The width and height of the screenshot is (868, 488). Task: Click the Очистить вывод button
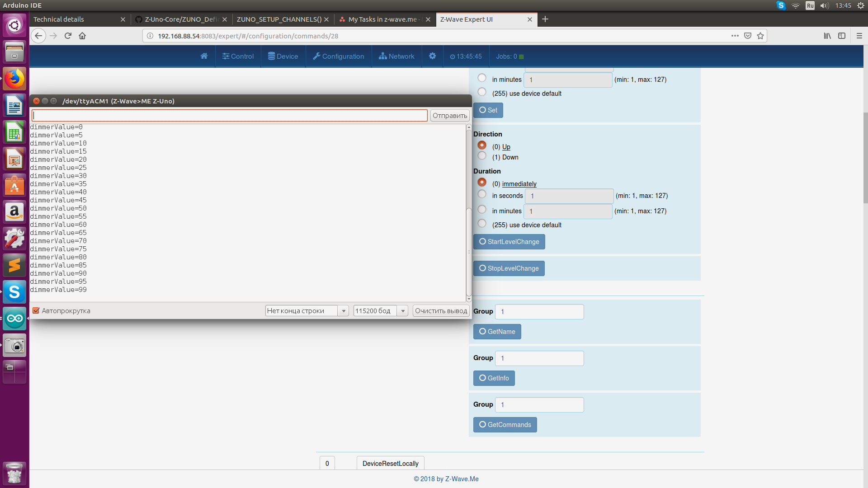441,311
